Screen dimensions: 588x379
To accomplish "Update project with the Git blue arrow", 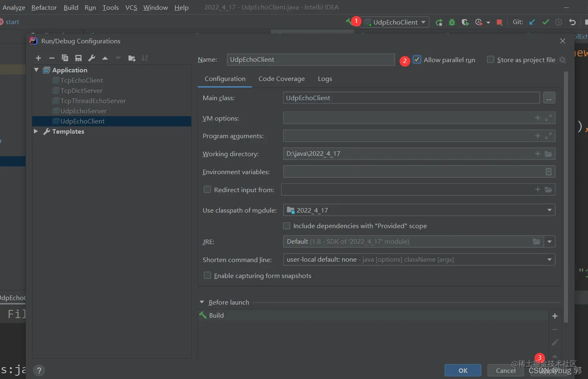I will pos(532,22).
